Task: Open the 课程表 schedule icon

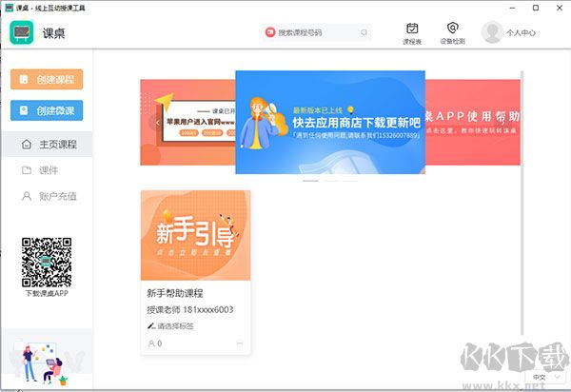Action: [x=412, y=29]
